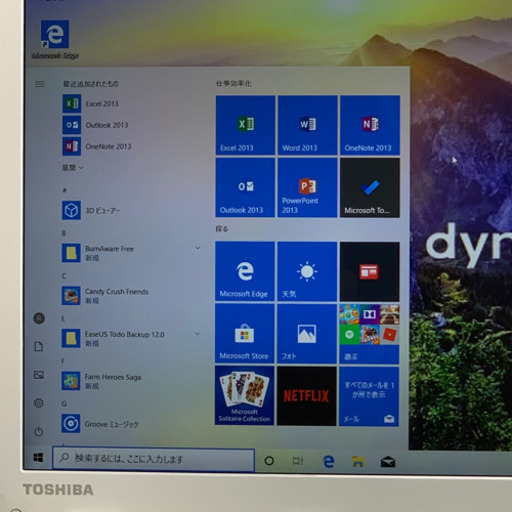Open the Microsoft Edge desktop shortcut

(55, 39)
